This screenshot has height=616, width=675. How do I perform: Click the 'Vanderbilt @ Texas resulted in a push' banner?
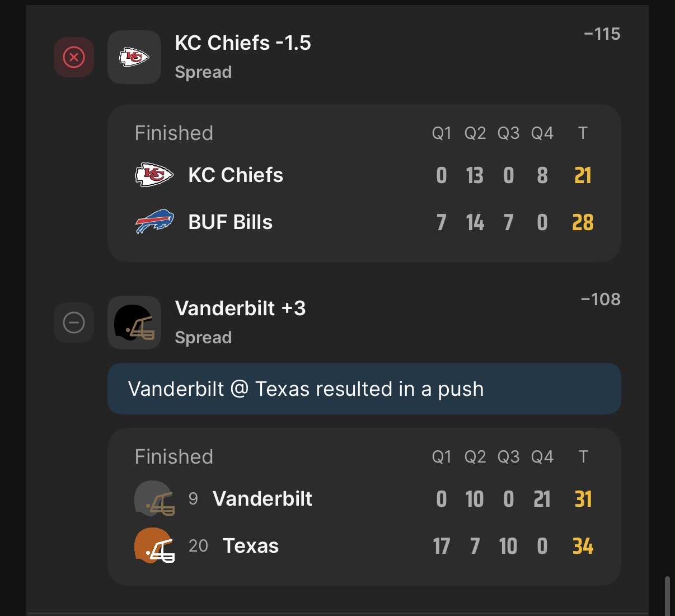coord(364,389)
